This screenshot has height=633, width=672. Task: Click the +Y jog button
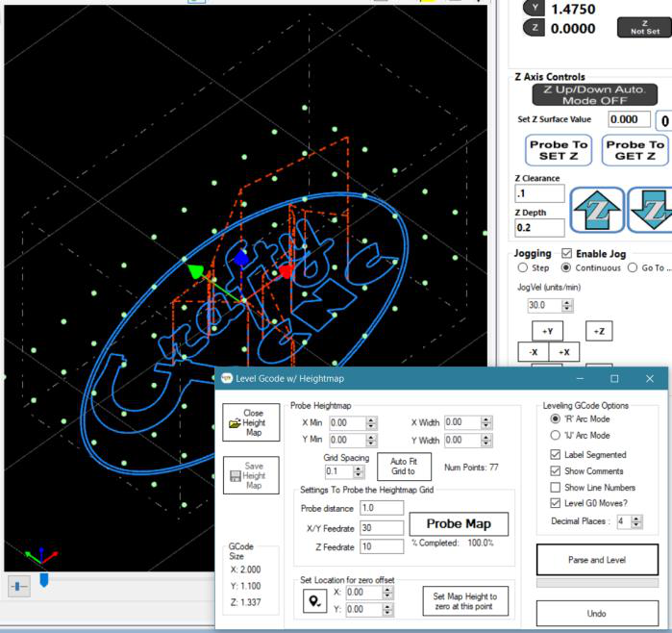click(x=547, y=331)
